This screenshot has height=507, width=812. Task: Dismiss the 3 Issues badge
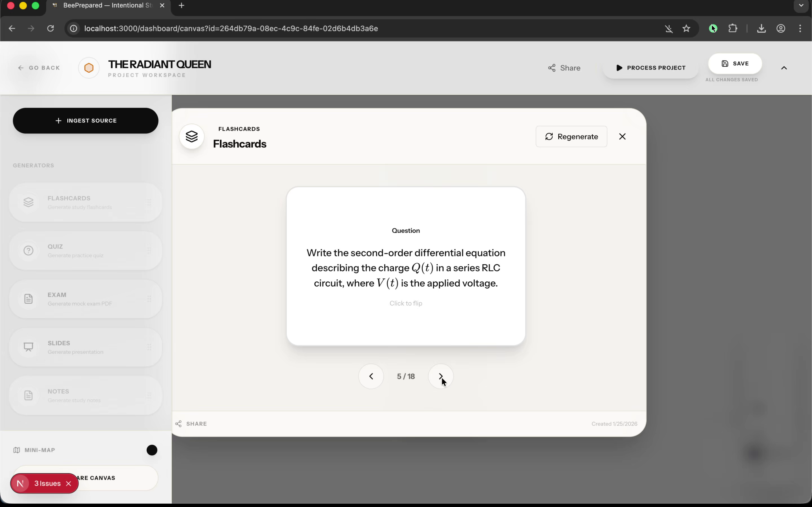click(x=69, y=483)
